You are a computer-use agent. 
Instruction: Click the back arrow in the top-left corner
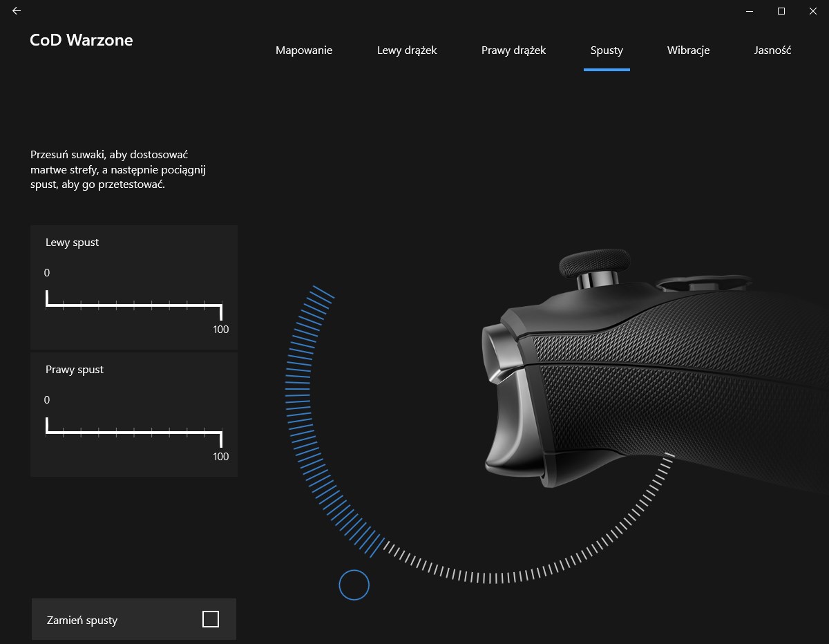click(17, 11)
